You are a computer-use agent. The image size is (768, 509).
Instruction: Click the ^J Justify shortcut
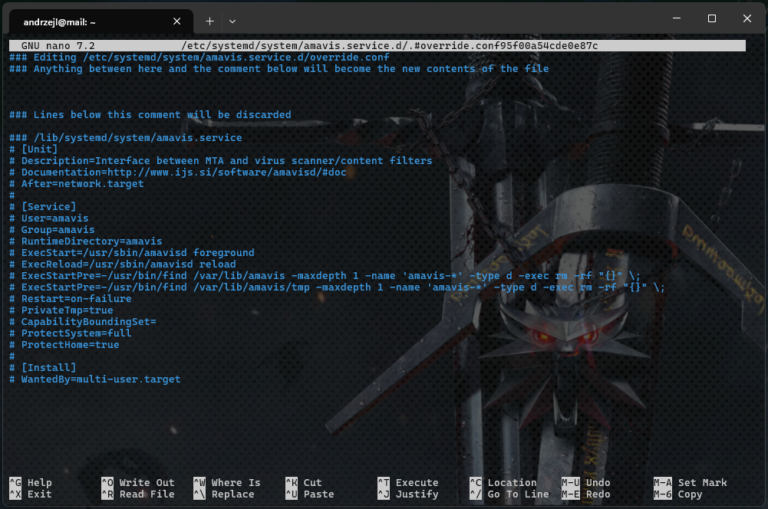click(x=408, y=494)
